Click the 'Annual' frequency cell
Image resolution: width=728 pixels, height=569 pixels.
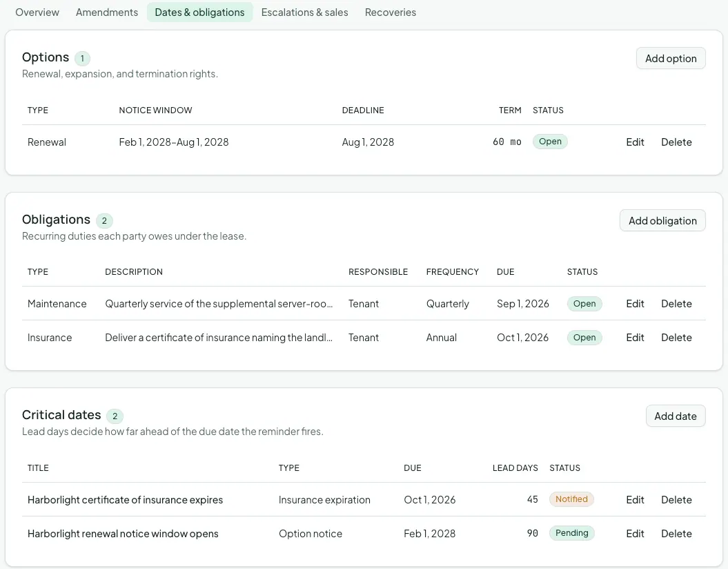(442, 338)
